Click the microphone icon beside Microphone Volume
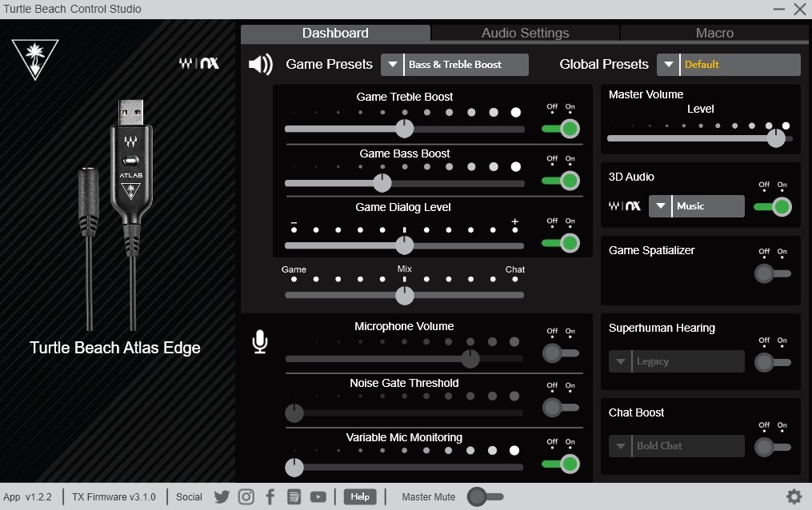 click(x=259, y=342)
